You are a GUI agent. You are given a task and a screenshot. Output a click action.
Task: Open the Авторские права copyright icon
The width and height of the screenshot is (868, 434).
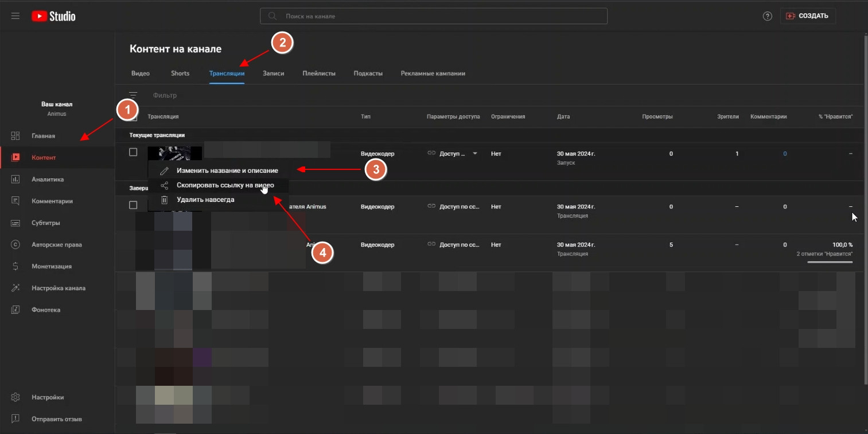pos(15,245)
